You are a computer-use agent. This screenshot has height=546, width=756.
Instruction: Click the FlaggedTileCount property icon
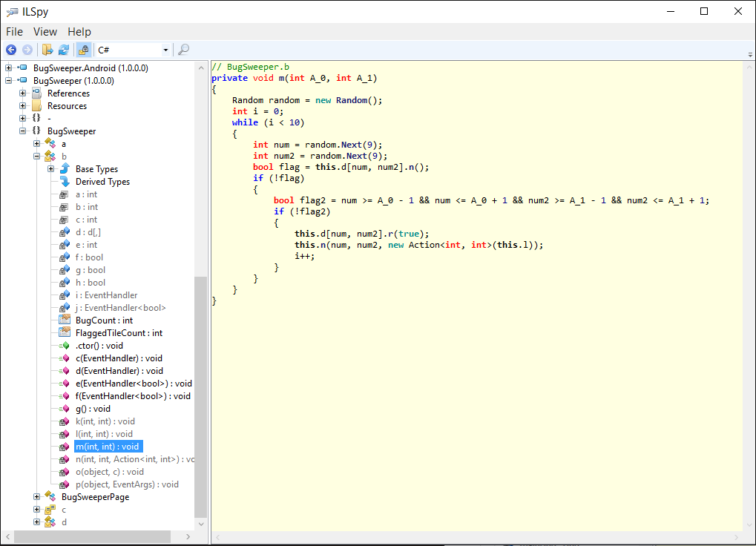coord(65,332)
